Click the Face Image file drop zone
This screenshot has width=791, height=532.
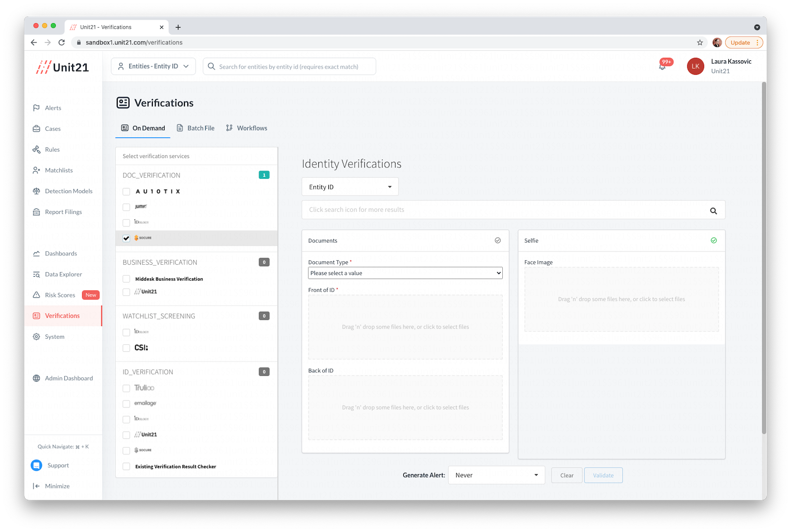pos(621,299)
